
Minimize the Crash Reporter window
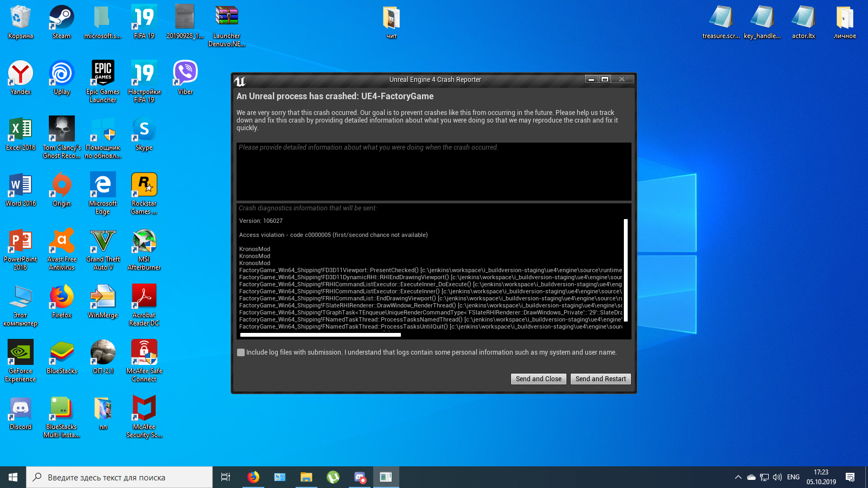591,79
